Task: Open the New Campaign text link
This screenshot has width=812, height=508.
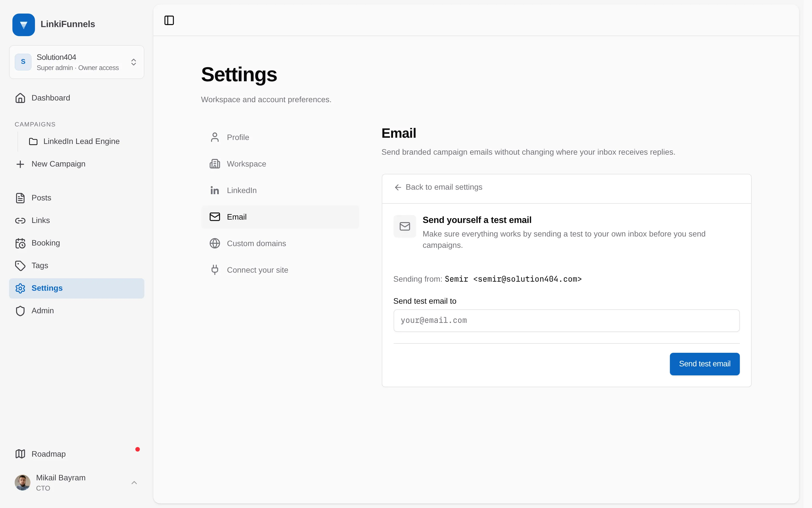Action: (x=58, y=164)
